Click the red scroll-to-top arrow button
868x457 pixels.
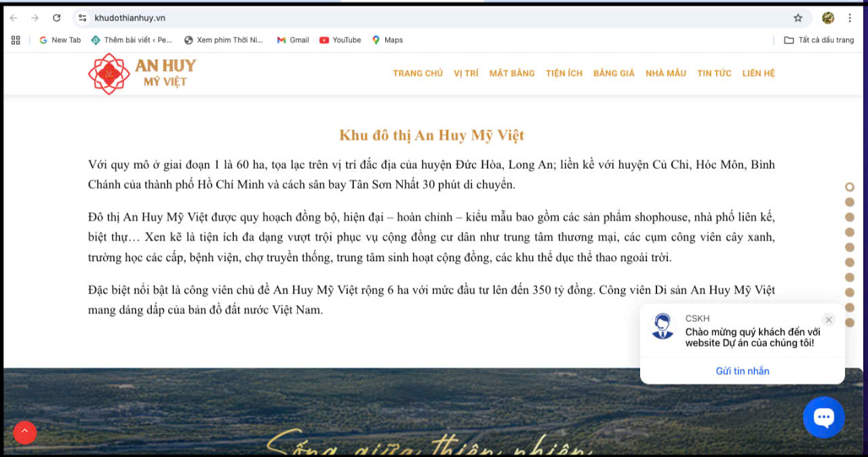point(25,432)
